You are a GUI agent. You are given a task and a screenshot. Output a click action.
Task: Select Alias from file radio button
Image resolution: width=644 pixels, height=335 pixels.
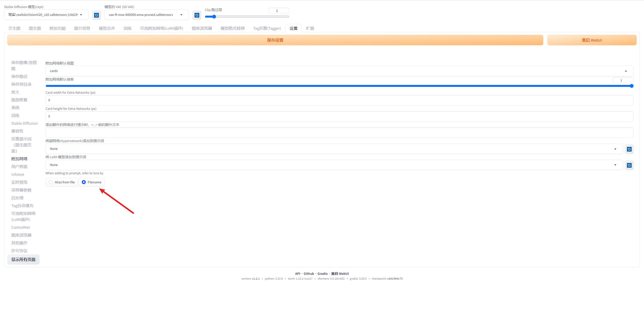click(x=51, y=182)
